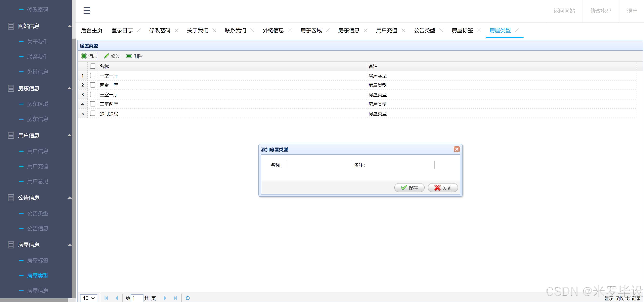Go to the next page arrow
Screen dimensions: 644x302
click(165, 298)
